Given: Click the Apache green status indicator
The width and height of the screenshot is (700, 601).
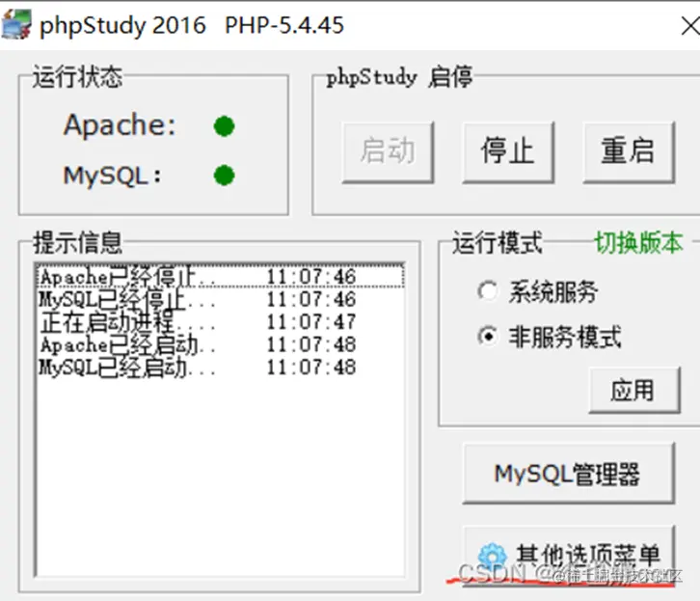Looking at the screenshot, I should point(224,126).
